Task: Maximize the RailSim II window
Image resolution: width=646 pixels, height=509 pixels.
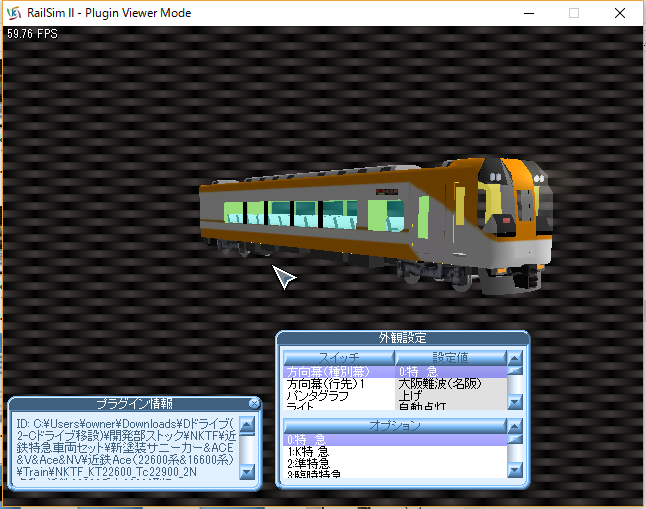Action: 574,13
